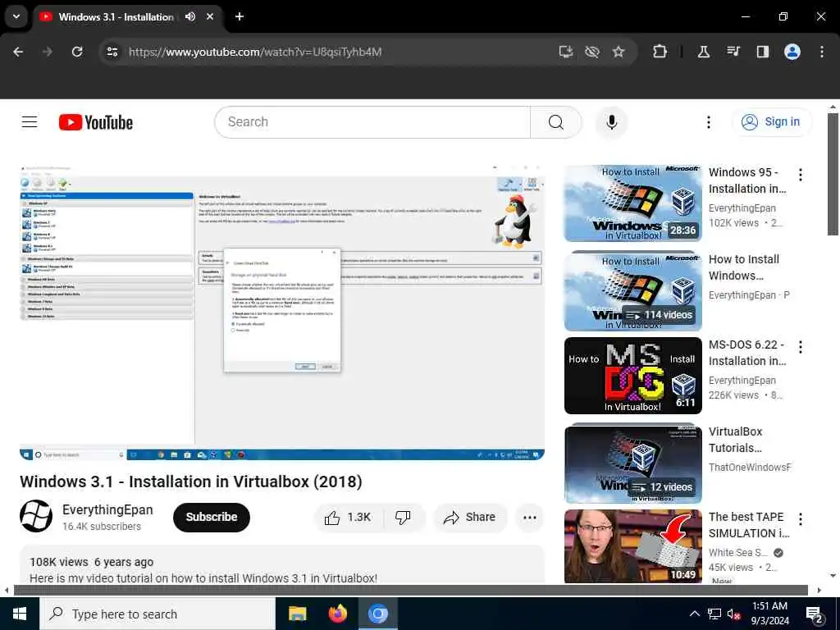Open File Explorer from taskbar

pos(297,614)
